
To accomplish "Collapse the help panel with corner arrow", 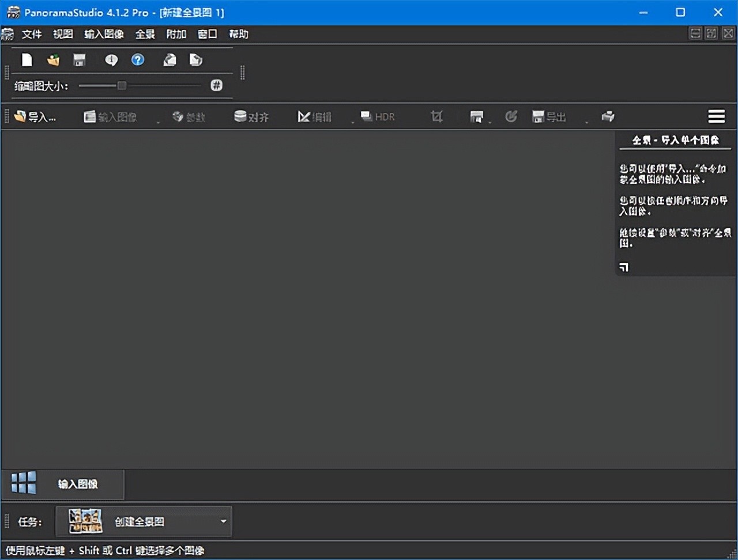I will point(624,267).
